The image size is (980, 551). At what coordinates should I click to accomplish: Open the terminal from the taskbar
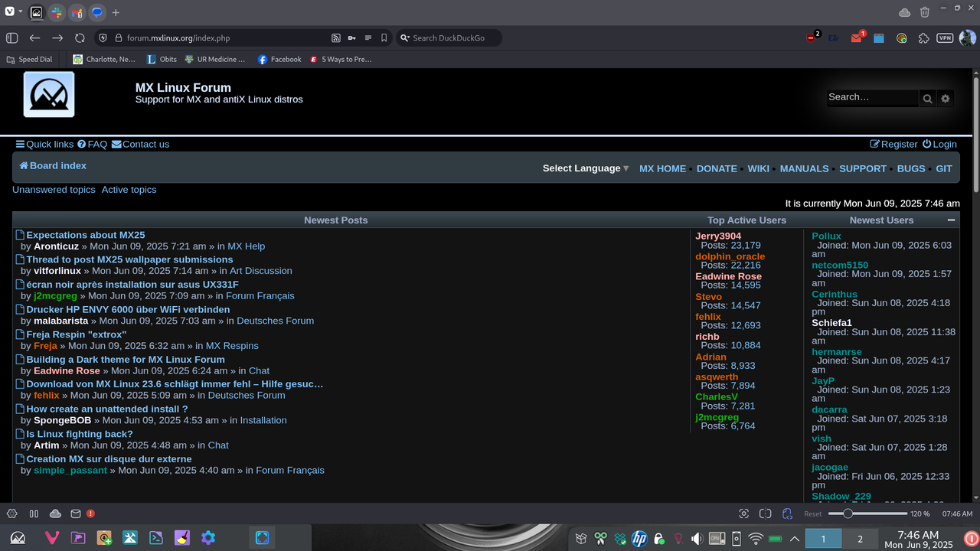pos(155,538)
